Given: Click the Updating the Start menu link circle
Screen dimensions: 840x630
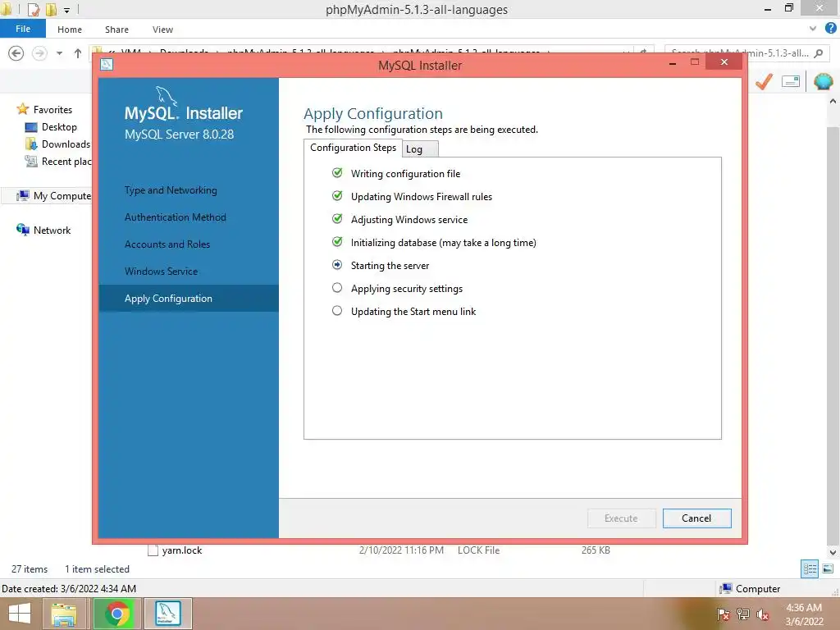Looking at the screenshot, I should [337, 311].
